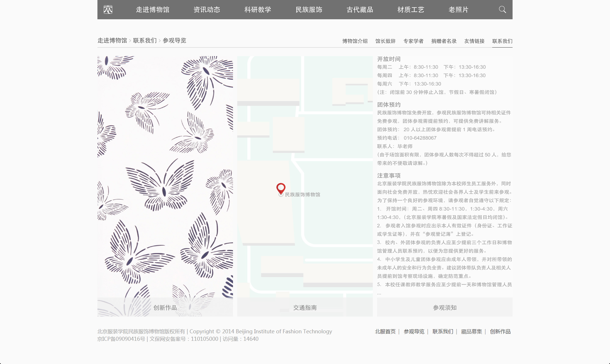This screenshot has width=610, height=364.
Task: Switch to 友情链接 tab
Action: 474,41
